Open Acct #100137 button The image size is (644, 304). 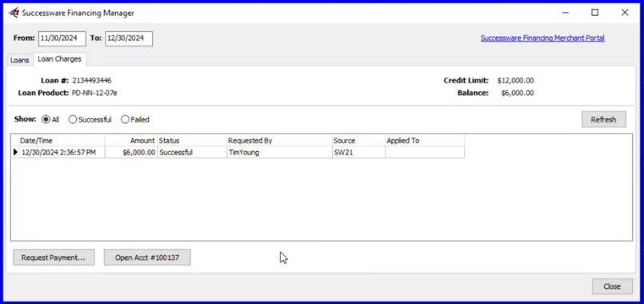click(x=147, y=258)
